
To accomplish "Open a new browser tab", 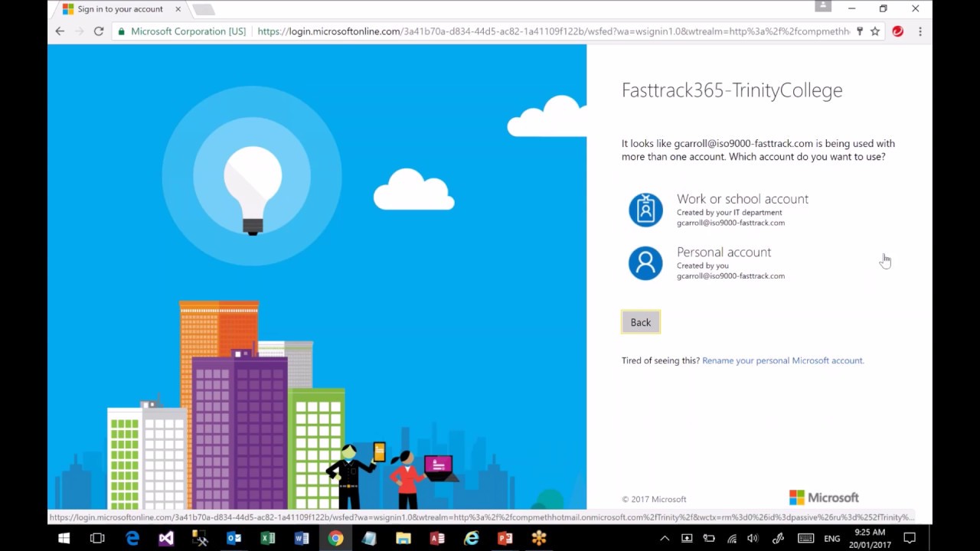I will tap(204, 9).
